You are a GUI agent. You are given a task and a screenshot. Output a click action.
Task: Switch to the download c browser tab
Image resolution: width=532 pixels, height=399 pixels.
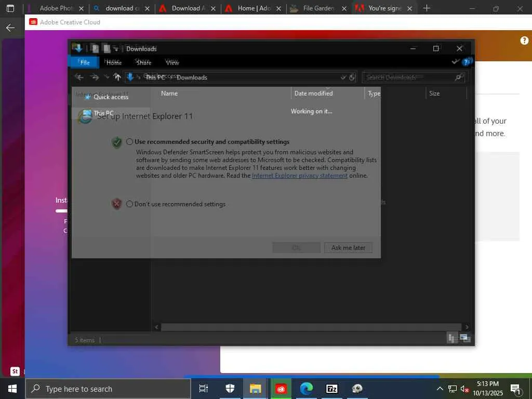(123, 8)
